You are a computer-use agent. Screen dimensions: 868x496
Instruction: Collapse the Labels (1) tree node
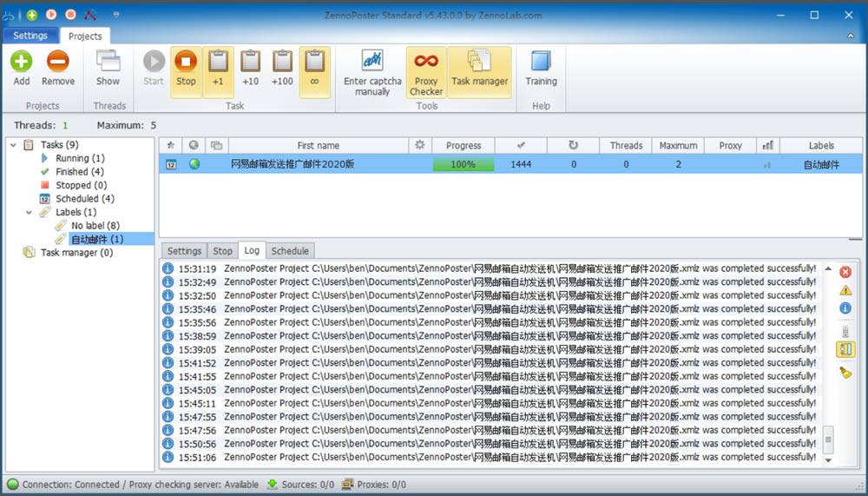click(x=29, y=212)
